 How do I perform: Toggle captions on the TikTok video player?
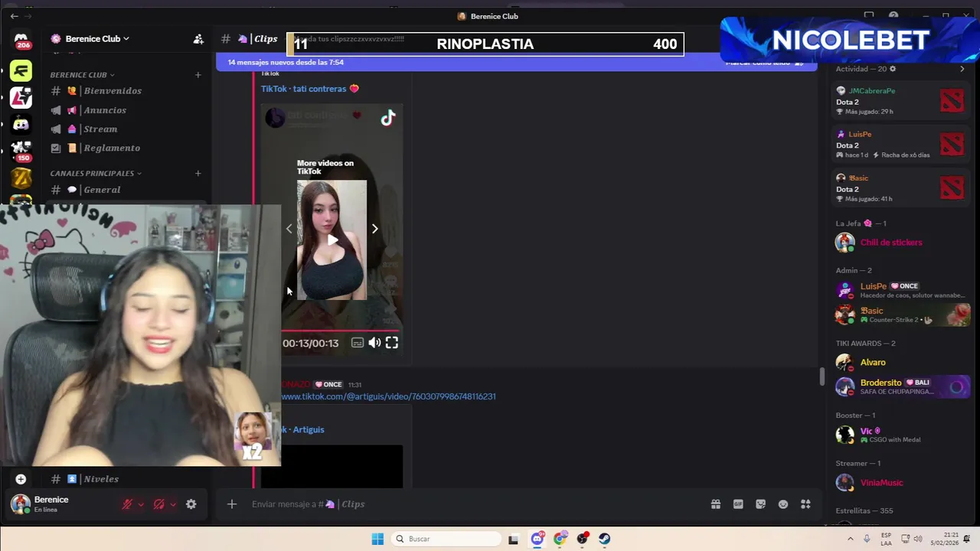358,343
